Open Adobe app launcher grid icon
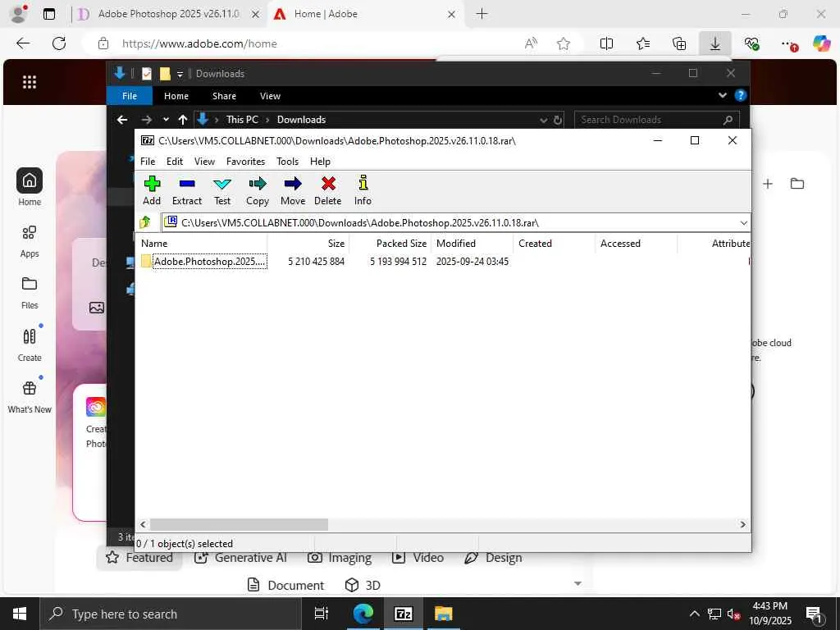 [x=30, y=82]
